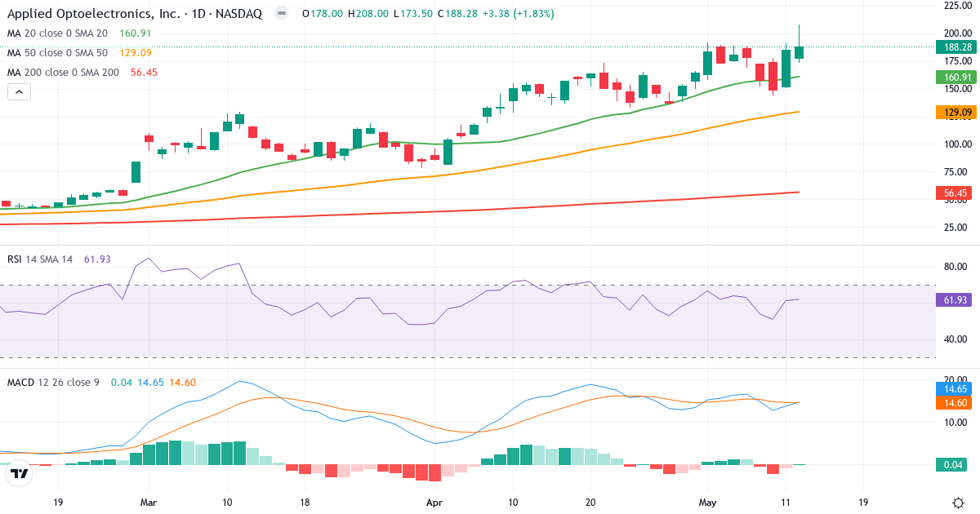Viewport: 980px width, 514px height.
Task: Click the MACD legend value 14.65
Action: tap(150, 383)
